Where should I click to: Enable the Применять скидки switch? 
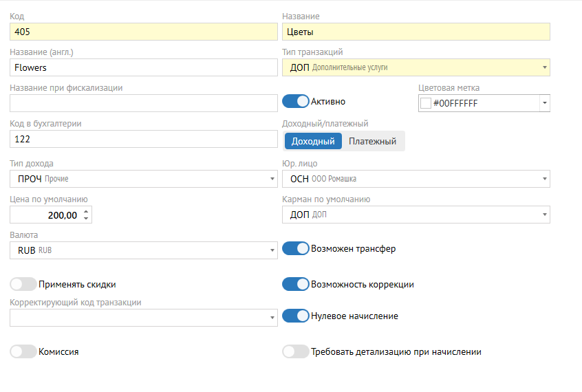click(23, 284)
